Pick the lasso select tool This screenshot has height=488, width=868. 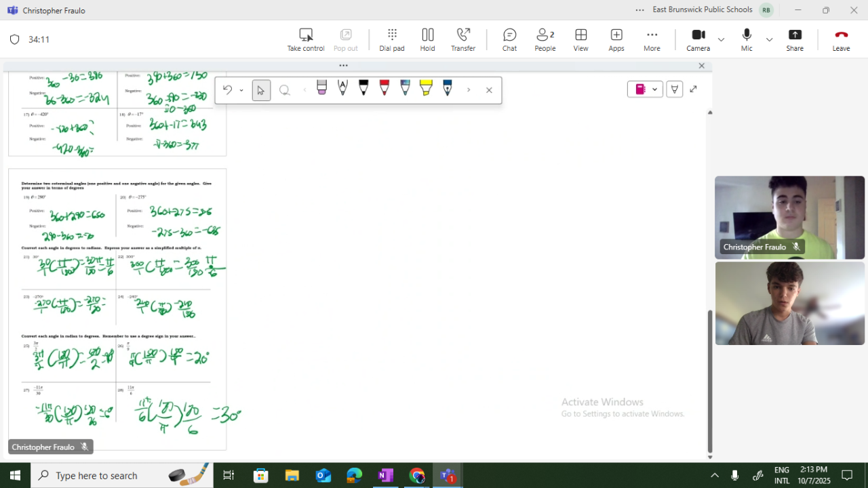(x=285, y=90)
